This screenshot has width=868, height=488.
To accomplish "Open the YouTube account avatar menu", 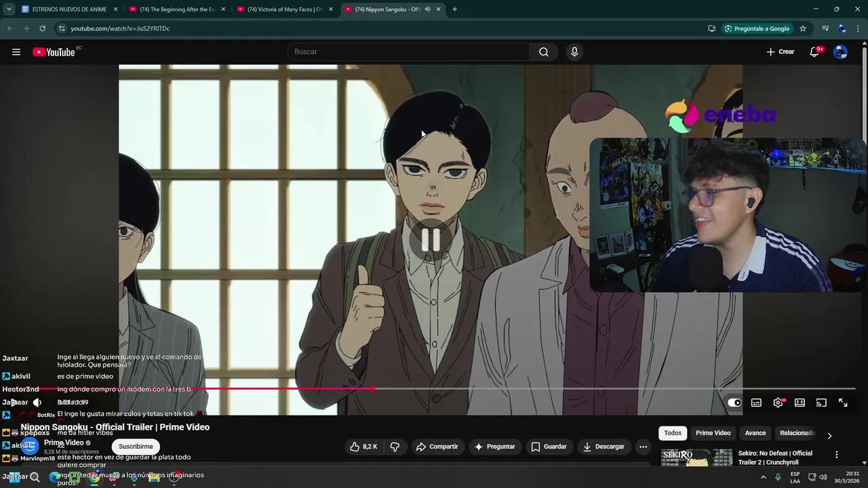I will [x=840, y=52].
